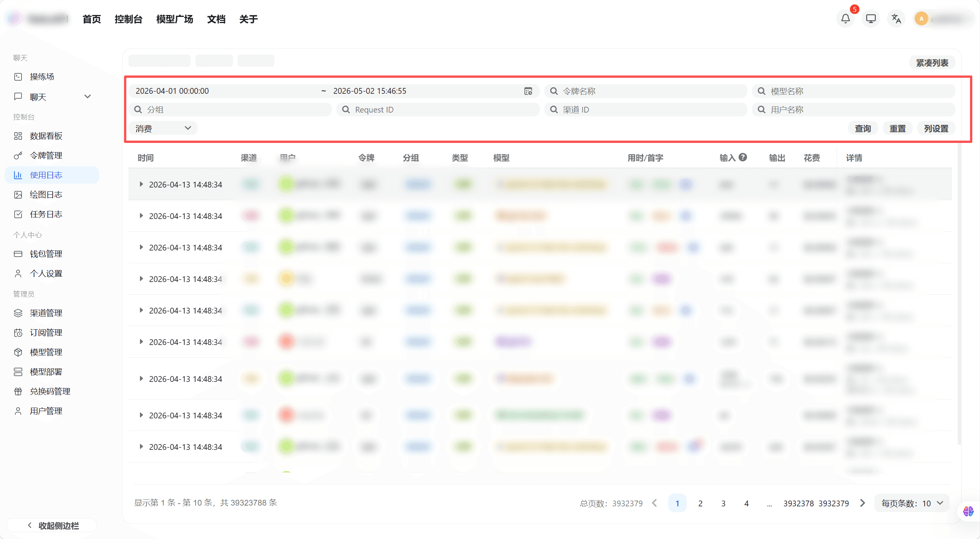Open the calendar icon in date range picker

[x=528, y=91]
